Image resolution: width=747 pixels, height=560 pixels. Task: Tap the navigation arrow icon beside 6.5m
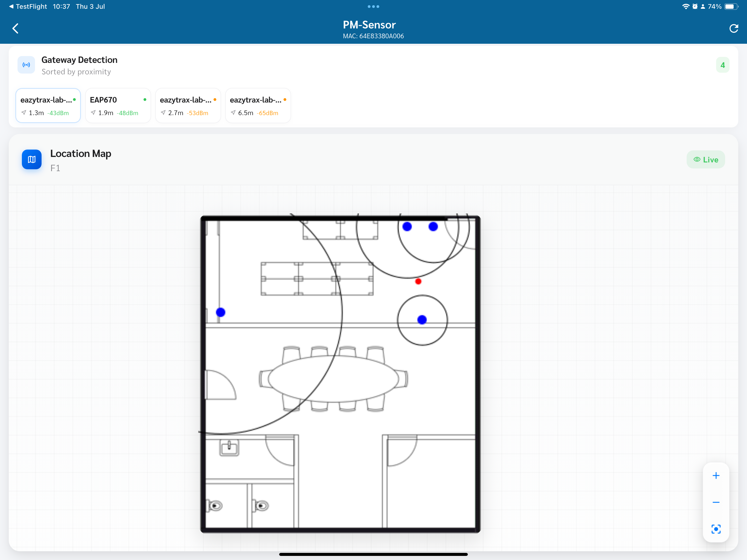[x=233, y=112]
